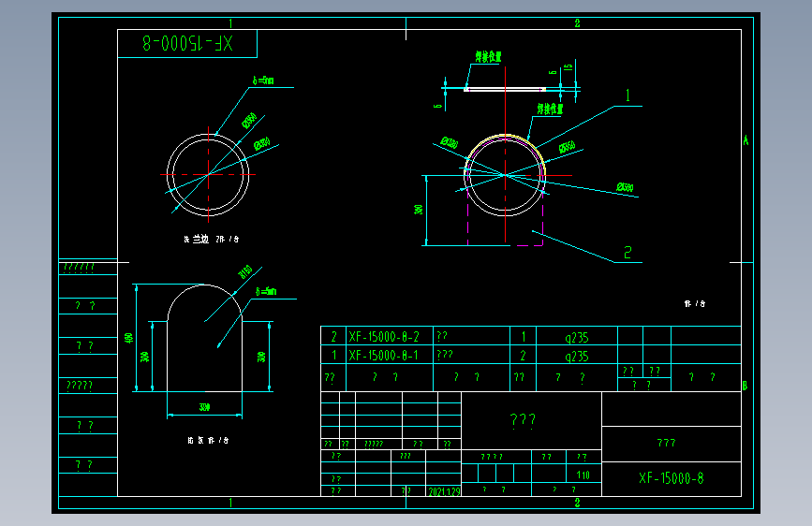Click the ??? name cell in the XF-15000-8-1 row
812x526 pixels.
coord(445,355)
